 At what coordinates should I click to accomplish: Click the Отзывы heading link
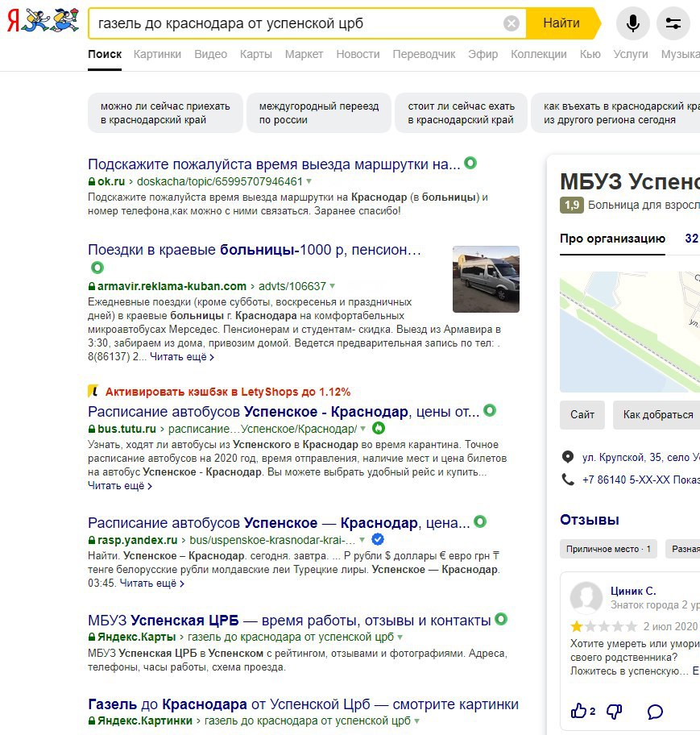click(x=590, y=520)
